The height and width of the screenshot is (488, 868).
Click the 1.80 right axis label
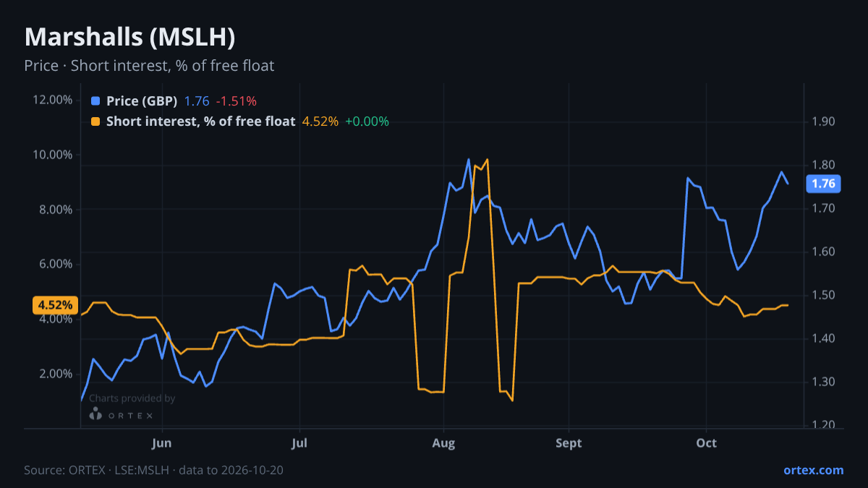(823, 165)
